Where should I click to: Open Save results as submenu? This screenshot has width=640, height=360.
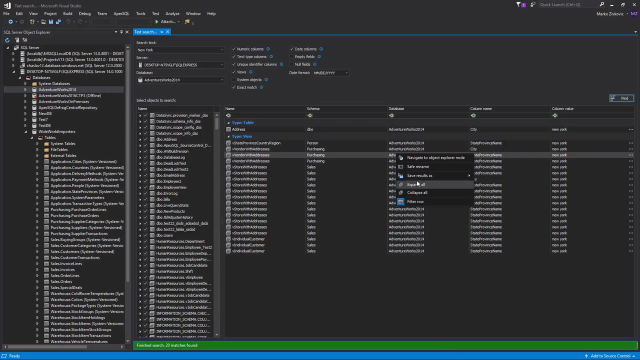point(436,176)
